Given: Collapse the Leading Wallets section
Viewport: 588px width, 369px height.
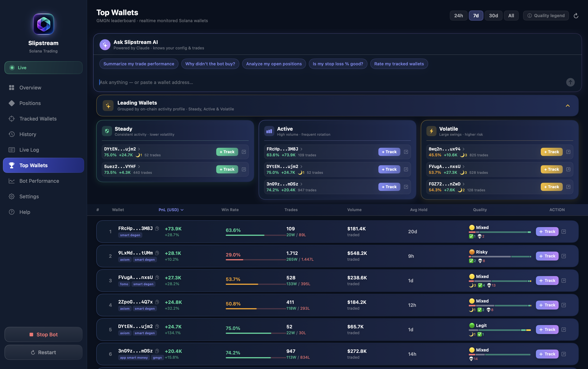Looking at the screenshot, I should pyautogui.click(x=568, y=106).
